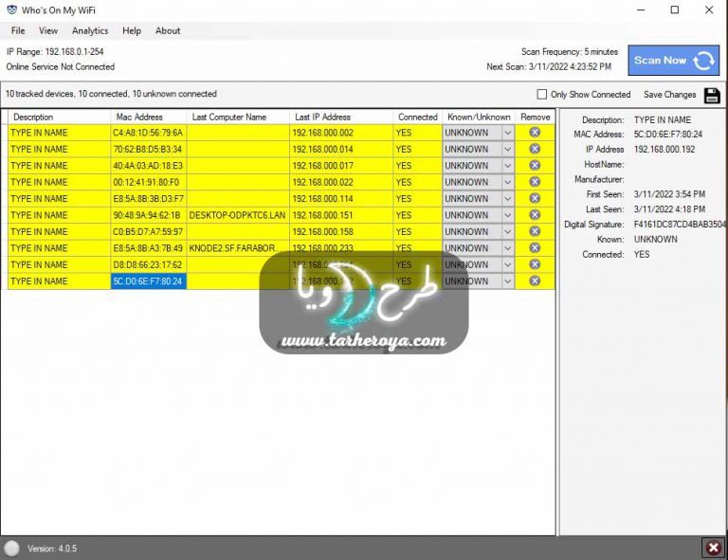Click the gray status circle near Version
728x560 pixels.
tap(11, 549)
